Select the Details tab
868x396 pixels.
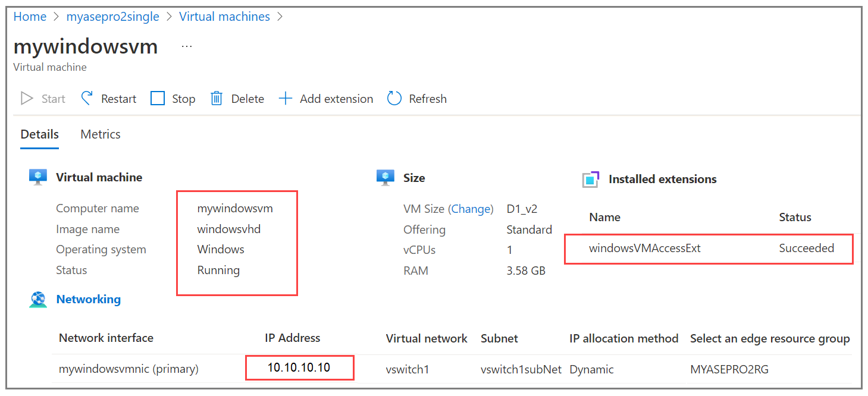(39, 134)
